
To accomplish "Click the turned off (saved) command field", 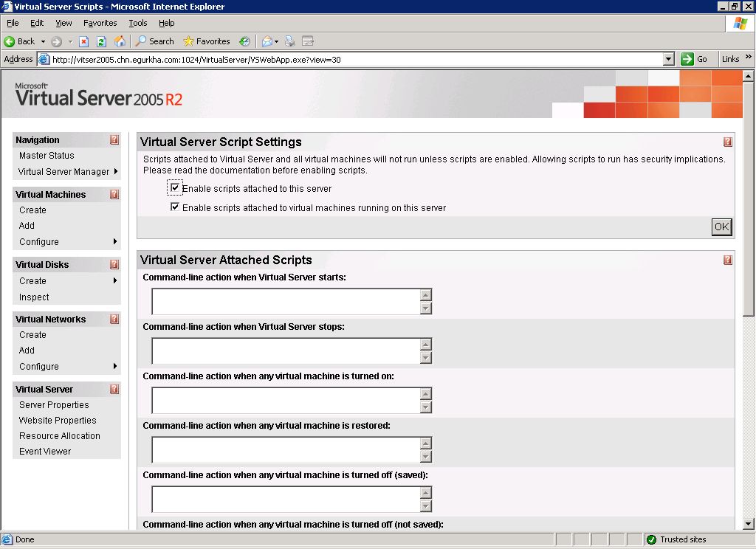I will [286, 500].
